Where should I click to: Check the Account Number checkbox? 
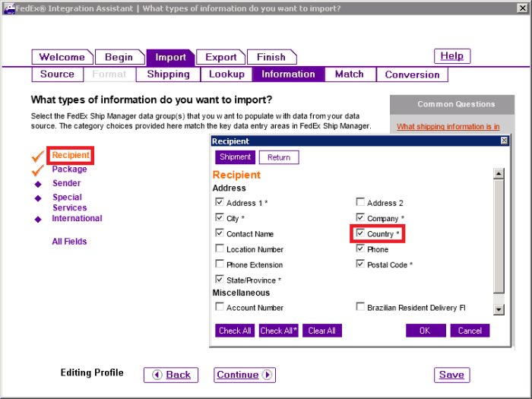(x=220, y=307)
